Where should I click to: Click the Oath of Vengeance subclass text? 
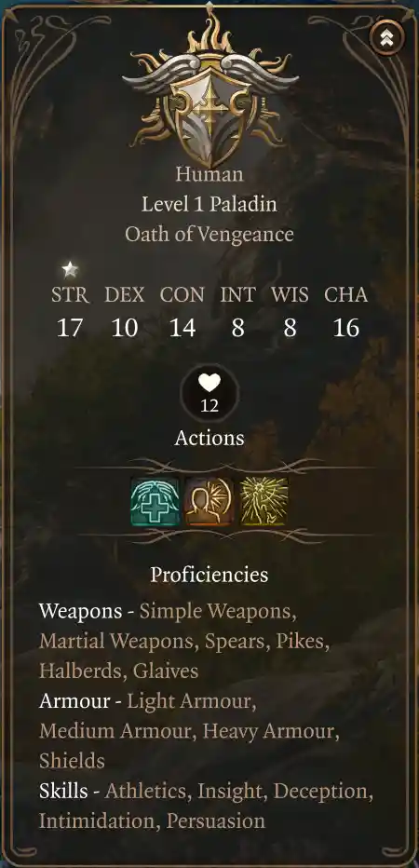(209, 234)
